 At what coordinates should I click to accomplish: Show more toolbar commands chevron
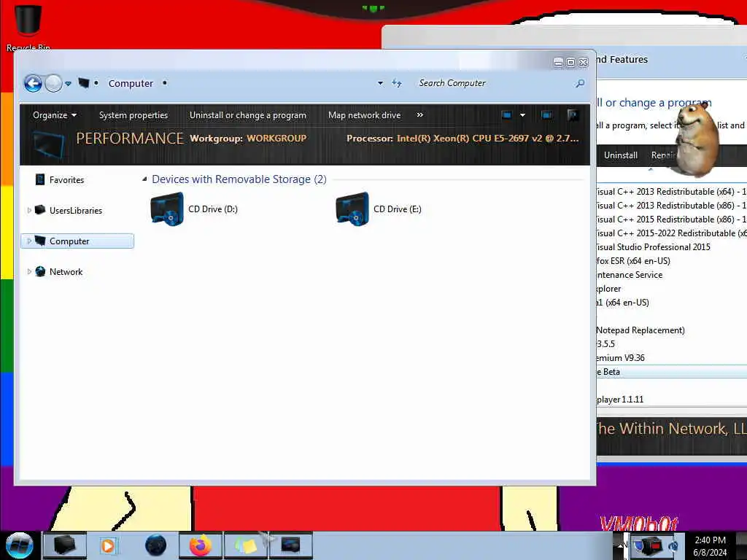tap(419, 115)
